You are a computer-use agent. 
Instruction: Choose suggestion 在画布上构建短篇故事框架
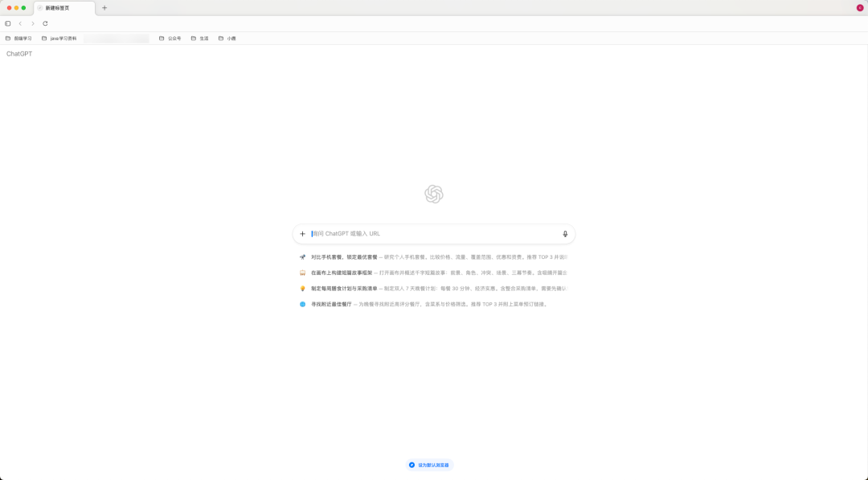(x=433, y=273)
